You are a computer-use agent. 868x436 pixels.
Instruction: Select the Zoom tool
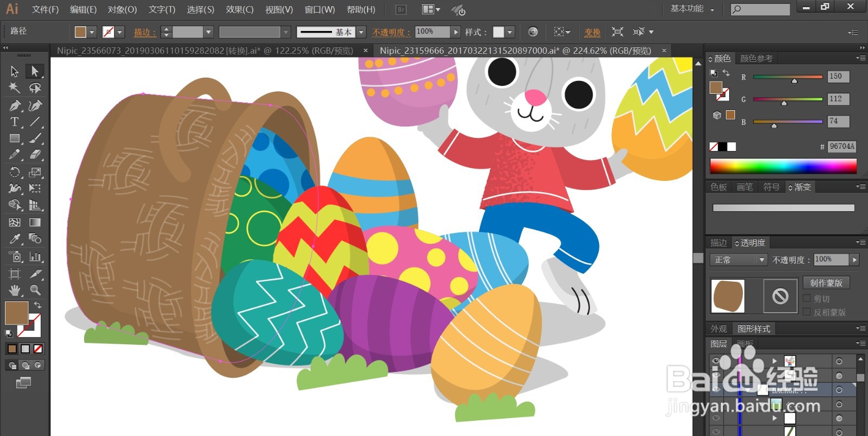pos(35,290)
